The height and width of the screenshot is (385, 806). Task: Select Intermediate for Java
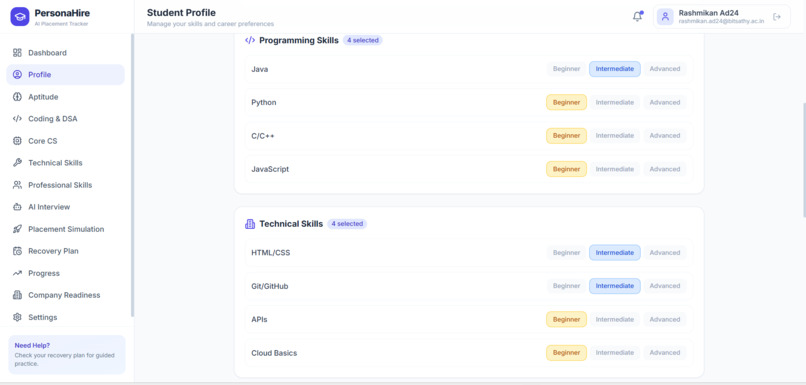click(615, 69)
